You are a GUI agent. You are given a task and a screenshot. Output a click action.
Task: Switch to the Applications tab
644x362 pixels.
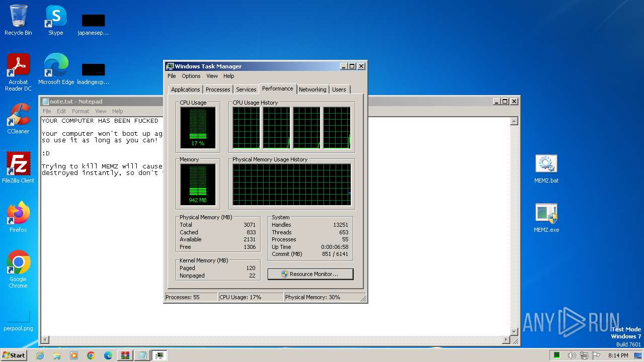(x=186, y=89)
